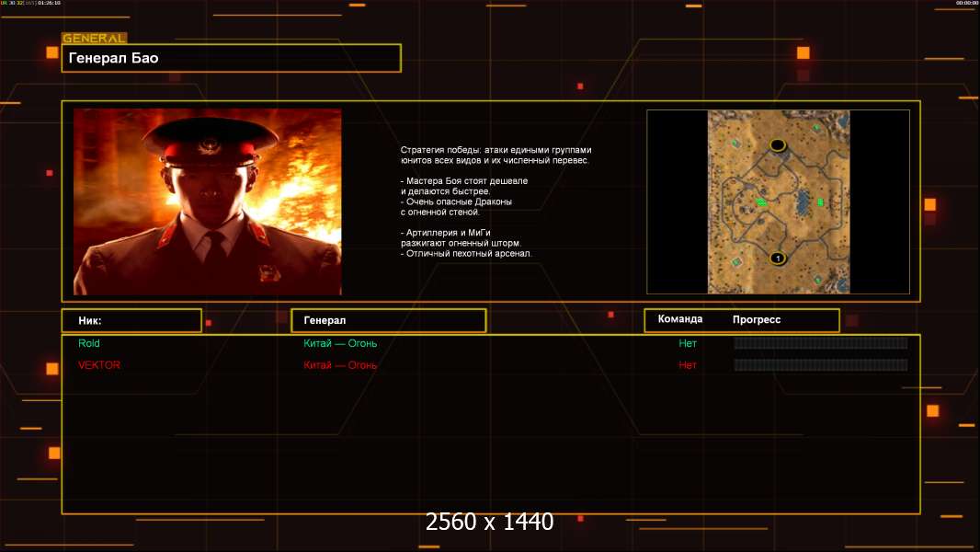This screenshot has width=980, height=552.
Task: Click the timer readout in the top-right corner
Action: [967, 3]
